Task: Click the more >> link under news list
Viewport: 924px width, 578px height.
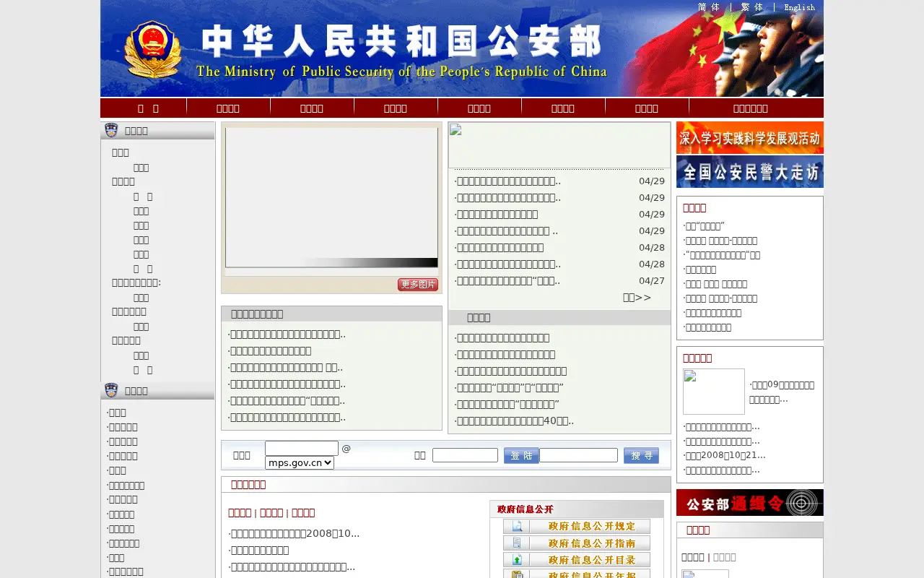Action: 637,298
